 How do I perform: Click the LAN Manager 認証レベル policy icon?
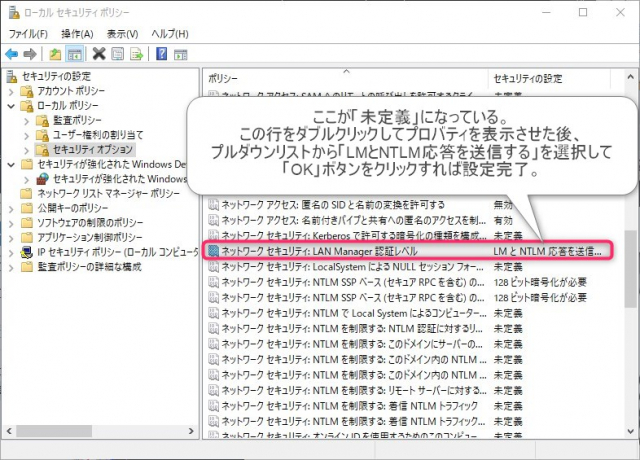click(213, 251)
